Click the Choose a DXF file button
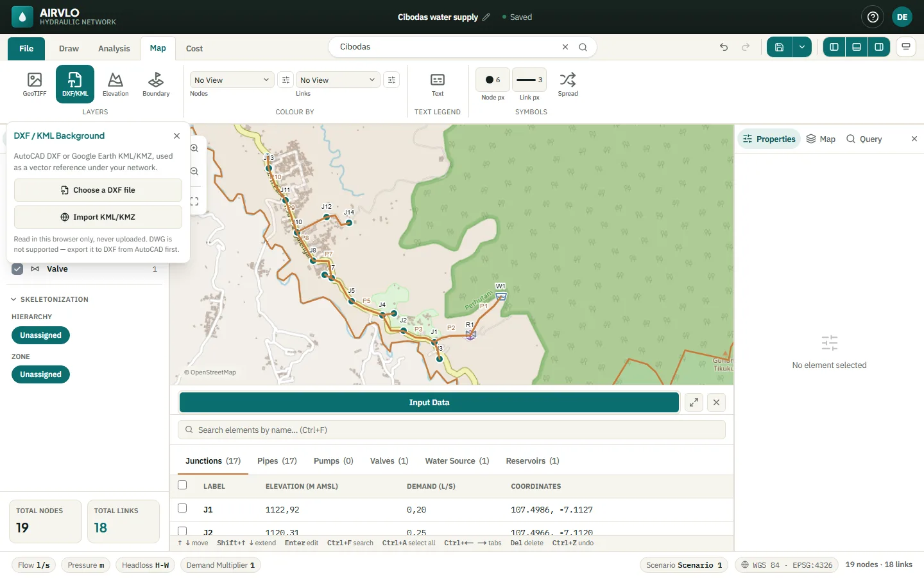This screenshot has height=578, width=924. pos(98,190)
